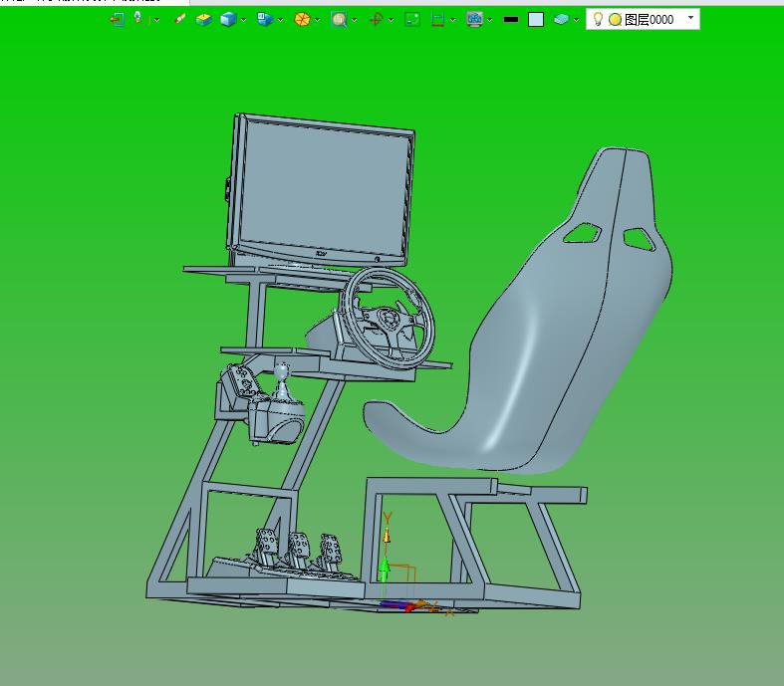Click the orange faceted mesh icon
Image resolution: width=784 pixels, height=686 pixels.
pos(302,20)
